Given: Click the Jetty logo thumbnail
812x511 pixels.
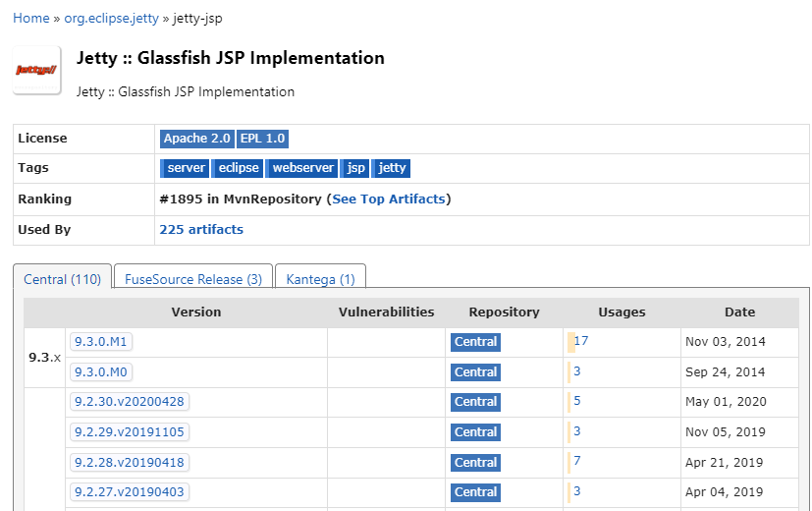Looking at the screenshot, I should (36, 70).
